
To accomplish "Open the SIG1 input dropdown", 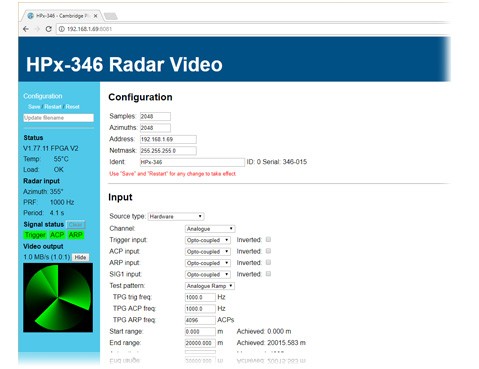I will pyautogui.click(x=208, y=274).
